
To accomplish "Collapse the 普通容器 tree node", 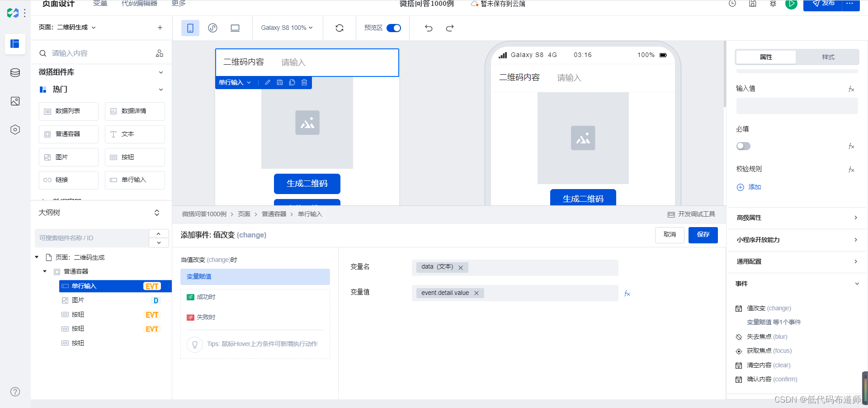I will [45, 271].
